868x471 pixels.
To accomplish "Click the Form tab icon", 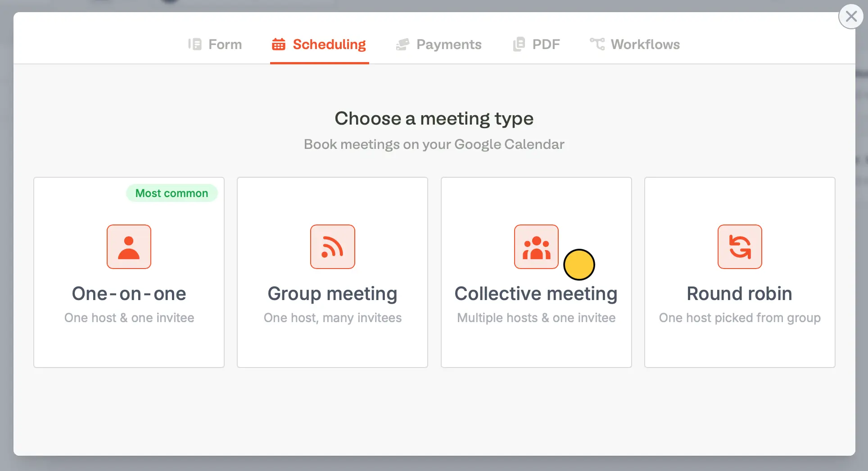I will click(194, 44).
